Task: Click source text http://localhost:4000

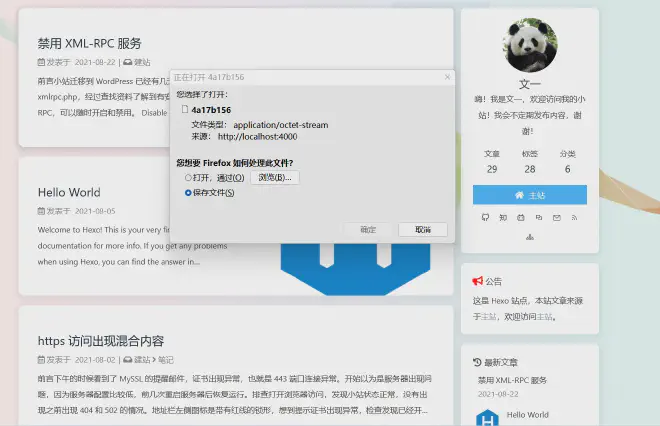Action: click(258, 136)
